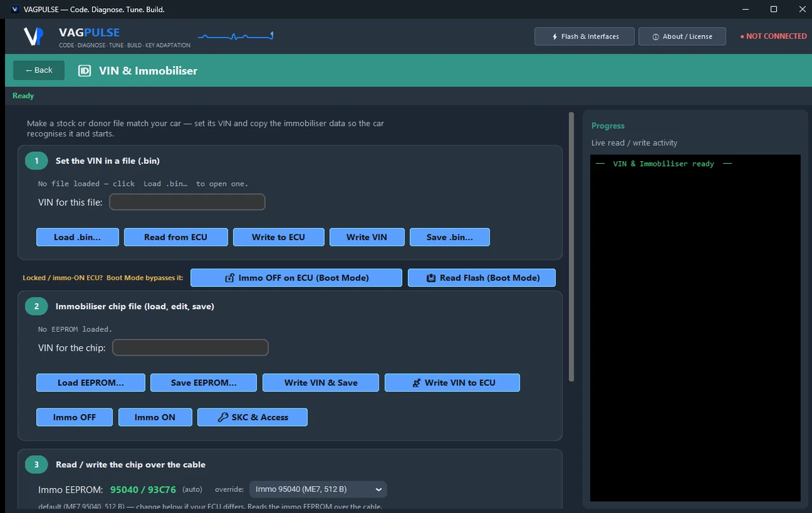Click the 'No file loaded' hint text
This screenshot has height=513, width=812.
[143, 183]
